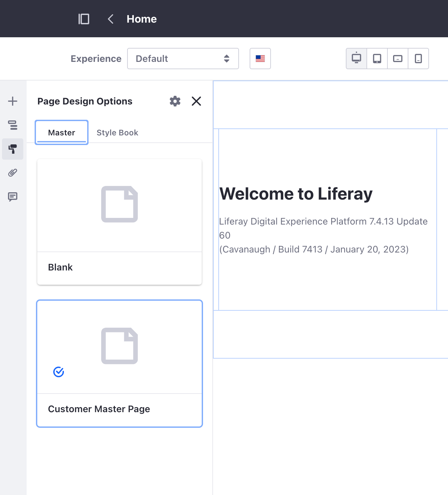This screenshot has height=495, width=448.
Task: Select the Master tab
Action: 62,132
